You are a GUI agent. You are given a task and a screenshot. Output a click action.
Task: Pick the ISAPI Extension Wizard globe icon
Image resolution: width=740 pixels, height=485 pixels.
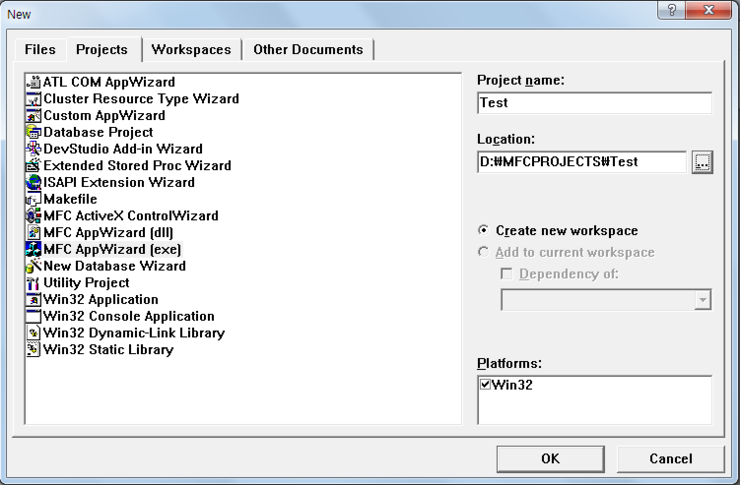click(x=34, y=183)
